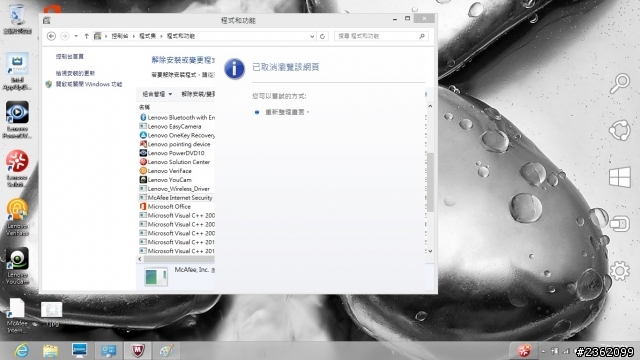This screenshot has width=640, height=360.
Task: Open the jpg image file on desktop
Action: (x=51, y=314)
